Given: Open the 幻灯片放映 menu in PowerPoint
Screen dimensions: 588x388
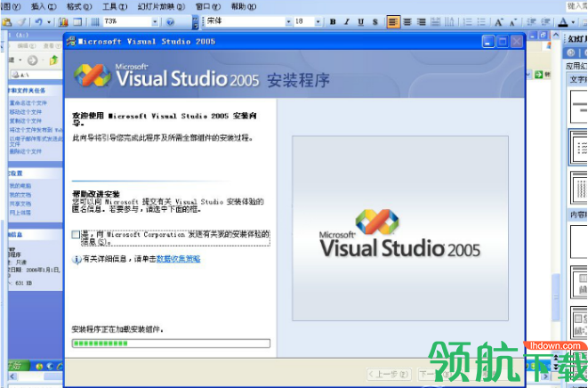Looking at the screenshot, I should click(161, 6).
